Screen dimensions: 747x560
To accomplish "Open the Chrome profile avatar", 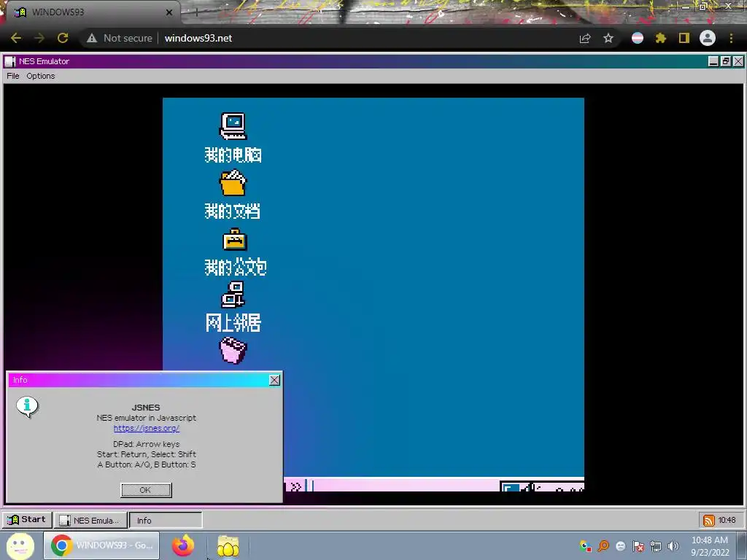I will [x=708, y=38].
